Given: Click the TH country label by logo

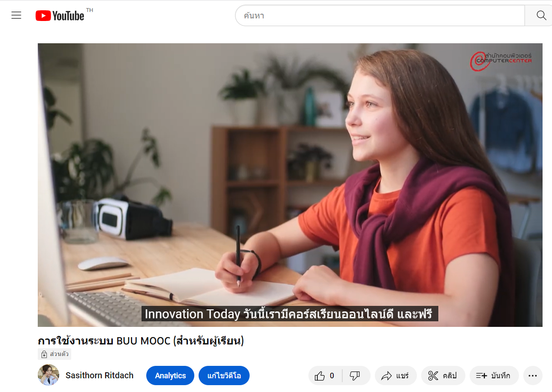Looking at the screenshot, I should [90, 10].
